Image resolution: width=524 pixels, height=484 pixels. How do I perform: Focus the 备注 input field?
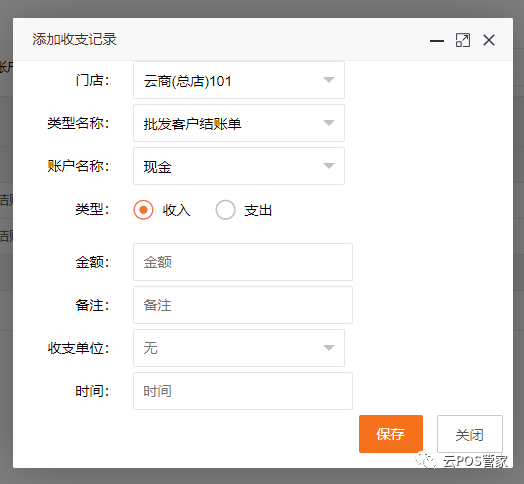click(x=243, y=305)
